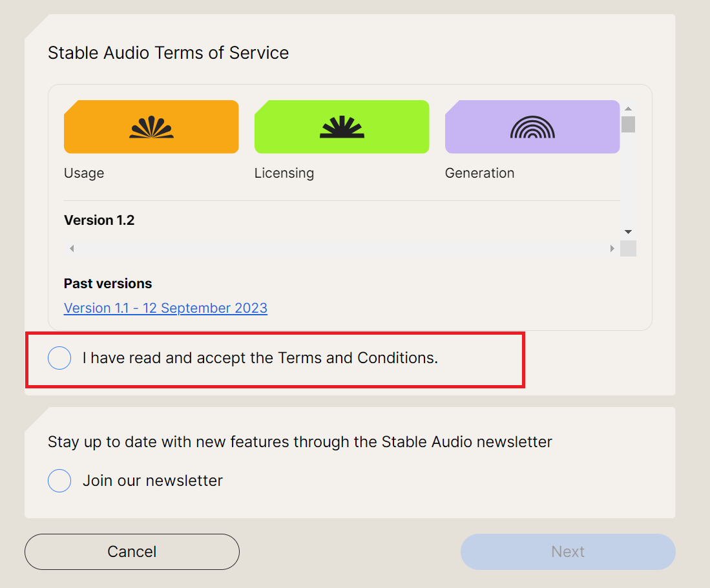Click the green Licensing card icon
The width and height of the screenshot is (710, 588).
(342, 127)
